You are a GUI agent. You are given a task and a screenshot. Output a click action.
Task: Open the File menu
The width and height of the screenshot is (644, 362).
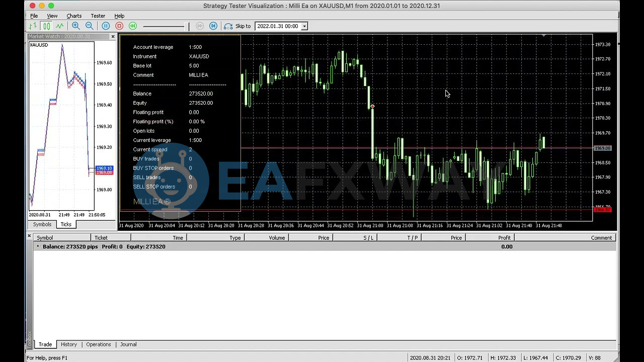[x=34, y=16]
